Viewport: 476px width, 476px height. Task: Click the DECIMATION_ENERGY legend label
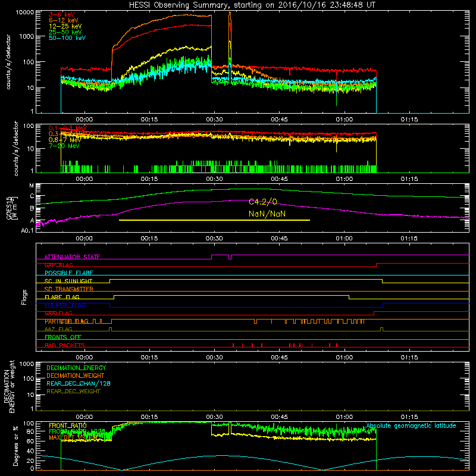(x=76, y=368)
